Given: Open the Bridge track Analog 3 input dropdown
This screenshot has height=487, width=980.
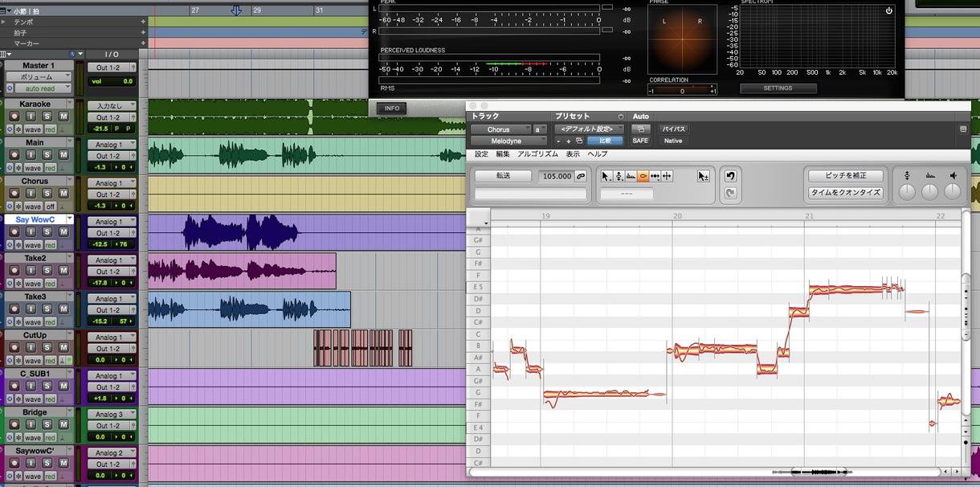Looking at the screenshot, I should (112, 415).
